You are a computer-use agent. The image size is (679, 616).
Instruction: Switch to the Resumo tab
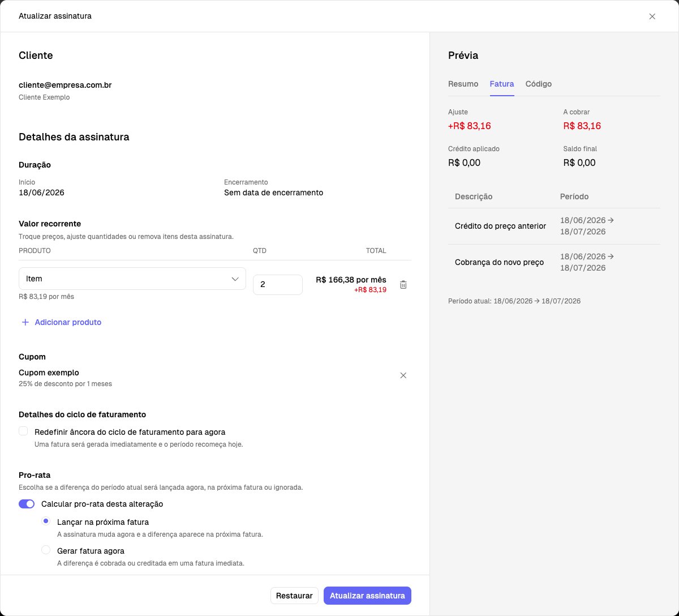click(x=463, y=84)
